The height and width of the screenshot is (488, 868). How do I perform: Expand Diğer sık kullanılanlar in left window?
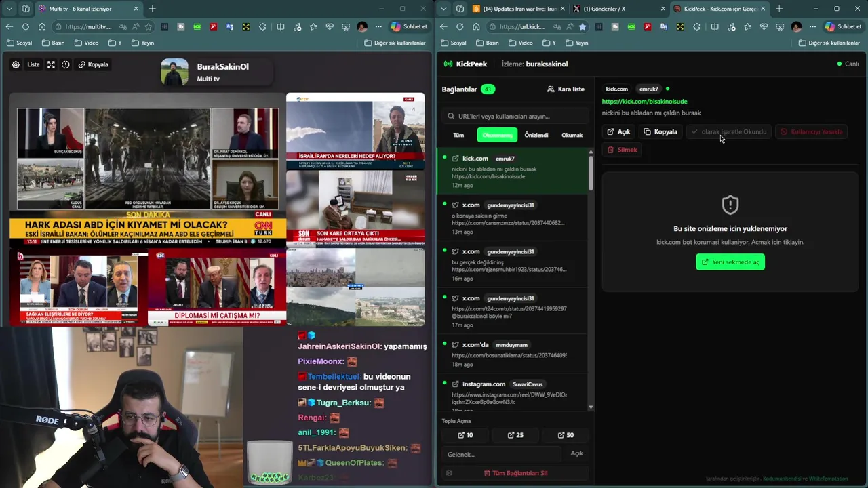tap(395, 43)
